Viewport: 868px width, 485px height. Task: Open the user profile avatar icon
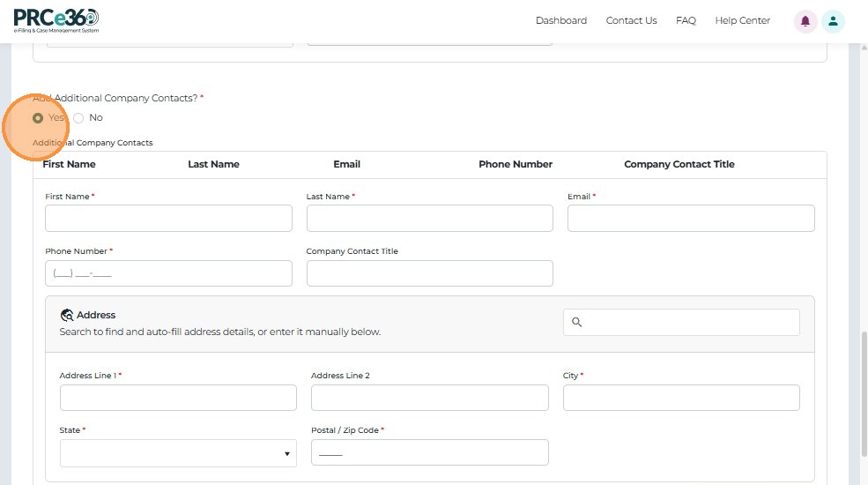(x=833, y=21)
